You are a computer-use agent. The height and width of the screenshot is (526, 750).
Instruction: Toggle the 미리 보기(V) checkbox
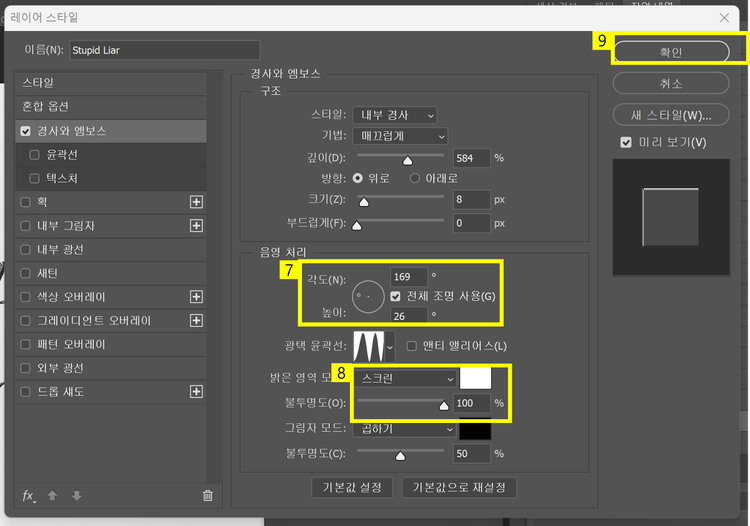point(626,142)
